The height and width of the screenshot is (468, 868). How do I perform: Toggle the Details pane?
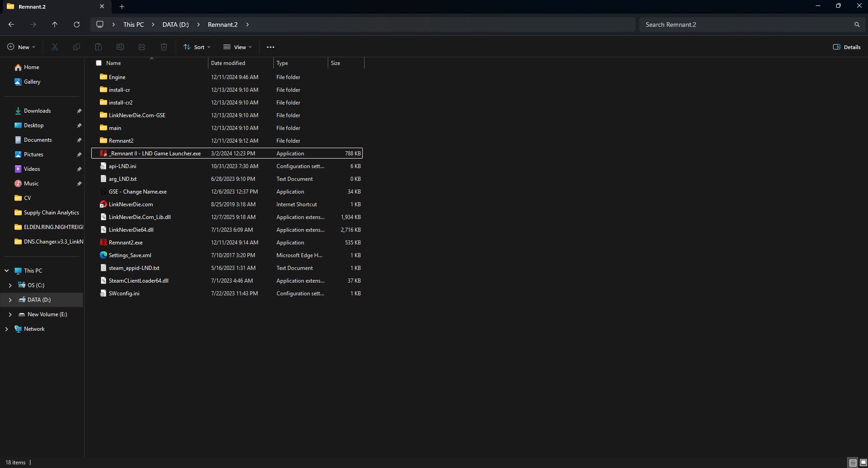(847, 47)
